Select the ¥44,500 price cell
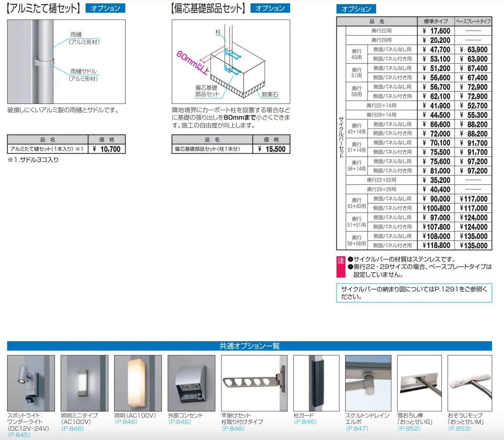This screenshot has height=440, width=504. click(436, 115)
